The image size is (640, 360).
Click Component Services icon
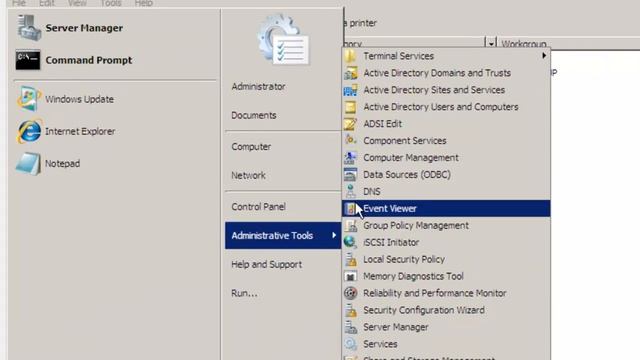tap(350, 141)
